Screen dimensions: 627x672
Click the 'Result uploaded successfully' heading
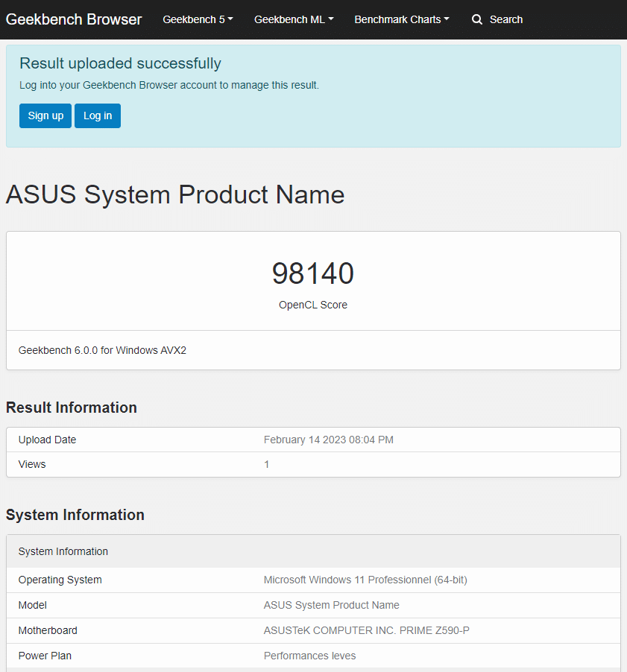click(120, 63)
